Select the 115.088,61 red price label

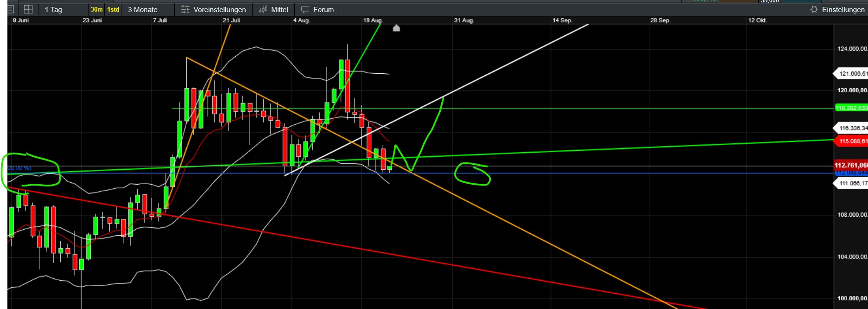[850, 141]
